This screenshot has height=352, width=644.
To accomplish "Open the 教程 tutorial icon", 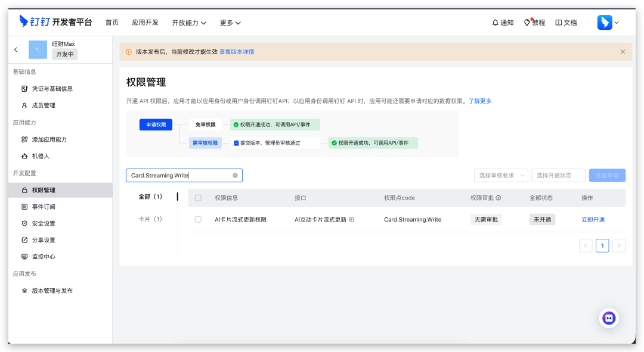I will 527,23.
